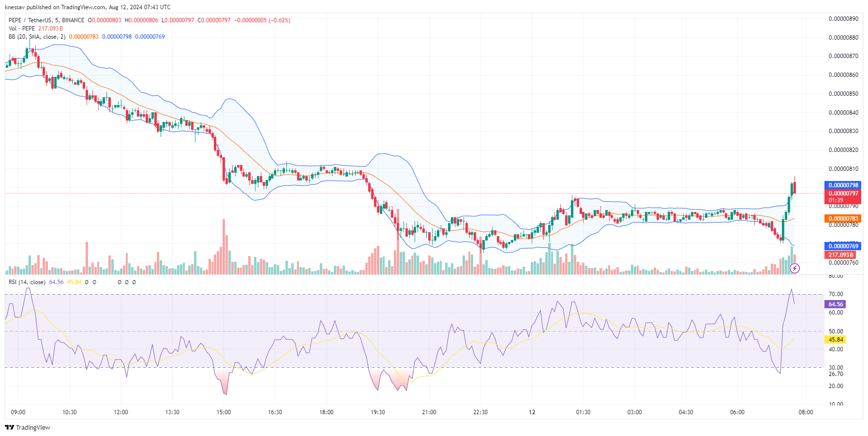The image size is (868, 436).
Task: Click the change value −0.00000005 (−0.62%)
Action: pos(262,20)
